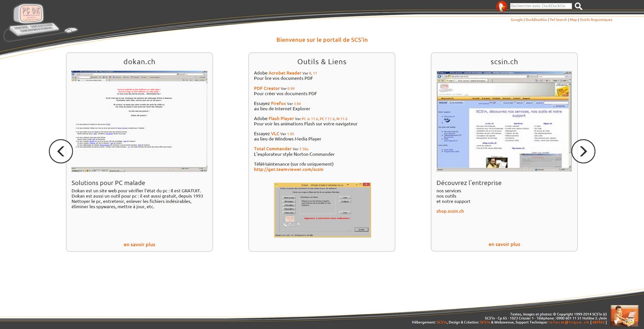Click 'en savoir plus' under dokan.ch
The image size is (644, 329).
tap(139, 244)
